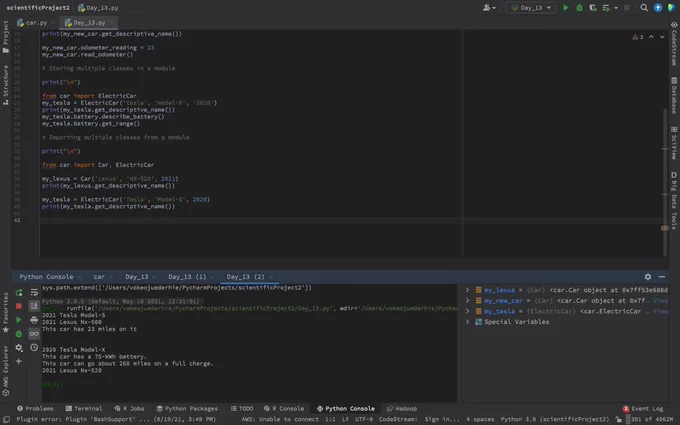Open the Favorites tool window
This screenshot has height=425, width=680.
[x=6, y=312]
